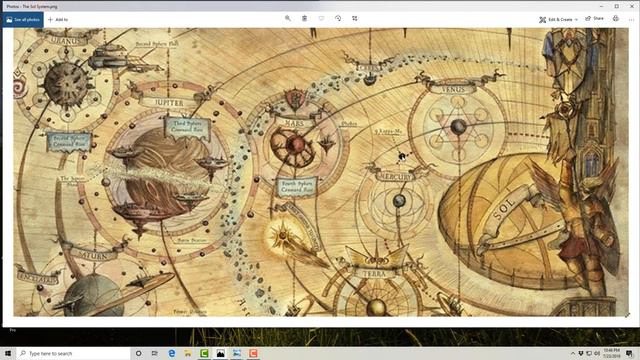
Task: Delete the photo with trash icon
Action: tap(304, 18)
